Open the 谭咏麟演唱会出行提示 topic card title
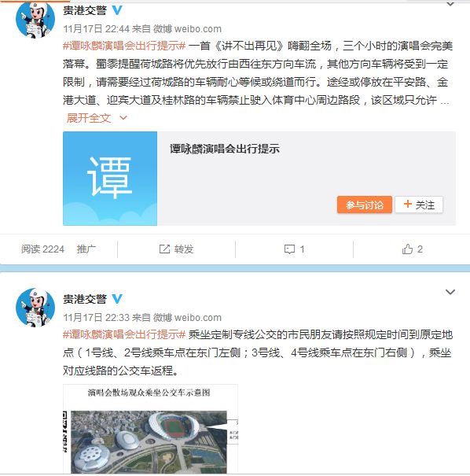470x476 pixels. [224, 149]
